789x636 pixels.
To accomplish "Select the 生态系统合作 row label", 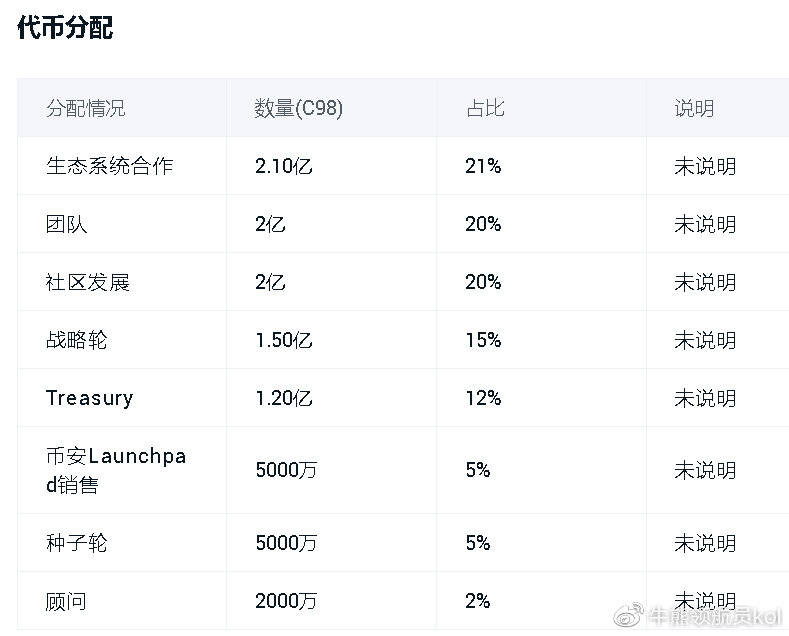I will coord(109,166).
